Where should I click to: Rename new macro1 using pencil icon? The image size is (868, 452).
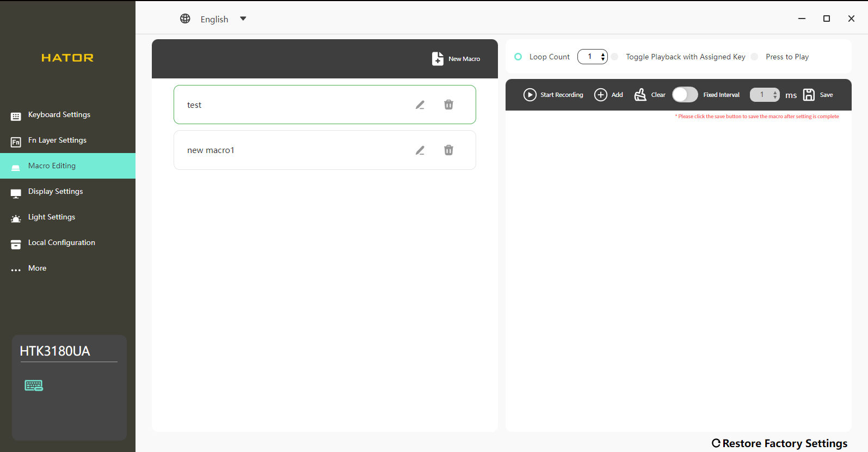tap(420, 150)
